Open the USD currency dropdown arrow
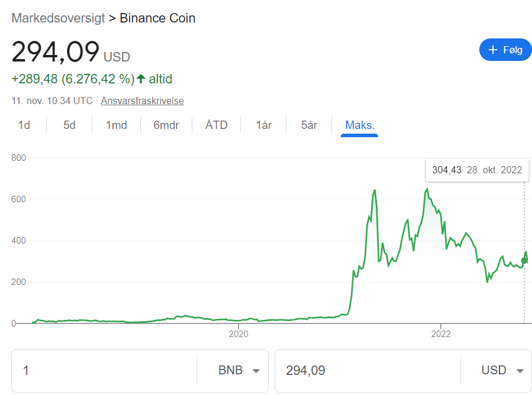532x395 pixels. click(x=520, y=371)
